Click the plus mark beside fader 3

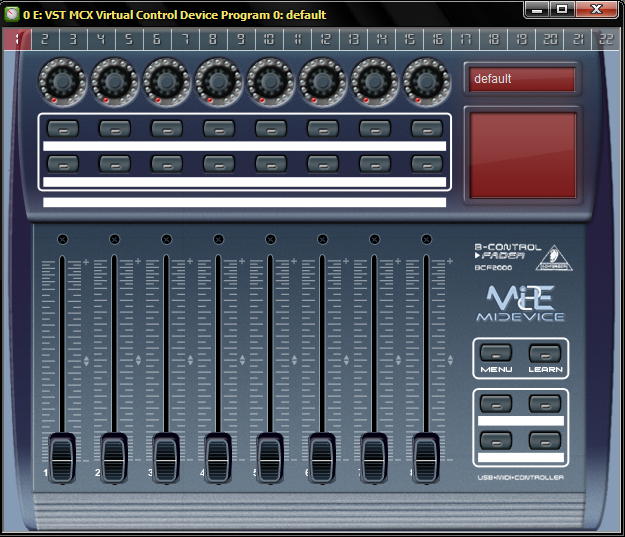[x=190, y=261]
